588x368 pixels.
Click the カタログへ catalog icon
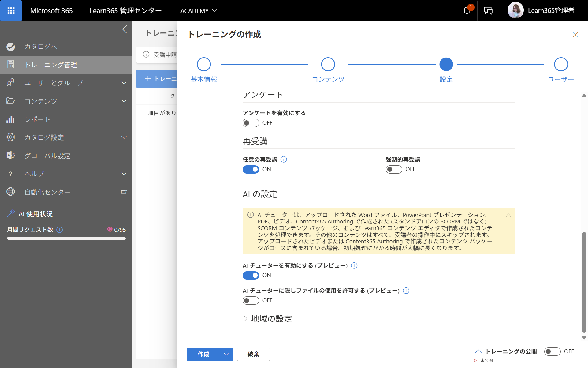[x=11, y=47]
